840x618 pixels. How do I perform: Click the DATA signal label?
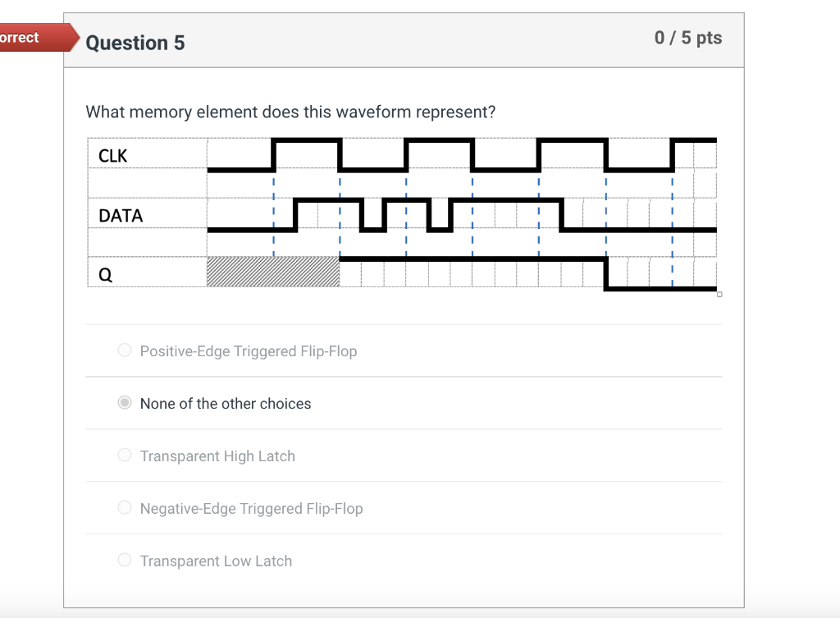[120, 215]
